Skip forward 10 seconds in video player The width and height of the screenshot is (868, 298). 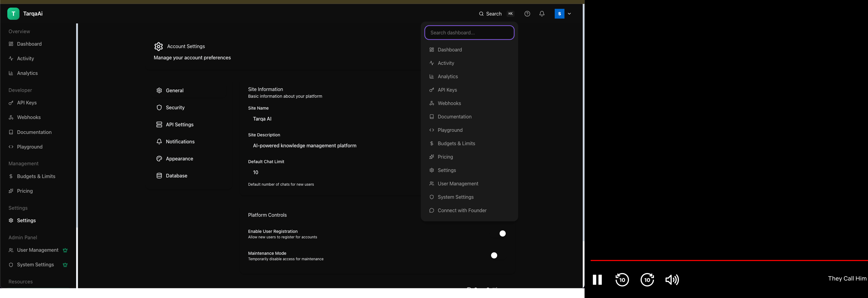click(x=647, y=280)
